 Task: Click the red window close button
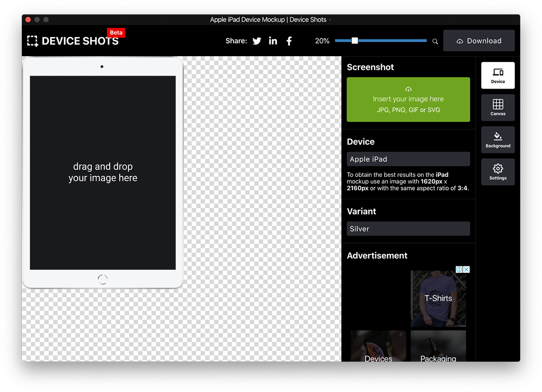(x=28, y=20)
